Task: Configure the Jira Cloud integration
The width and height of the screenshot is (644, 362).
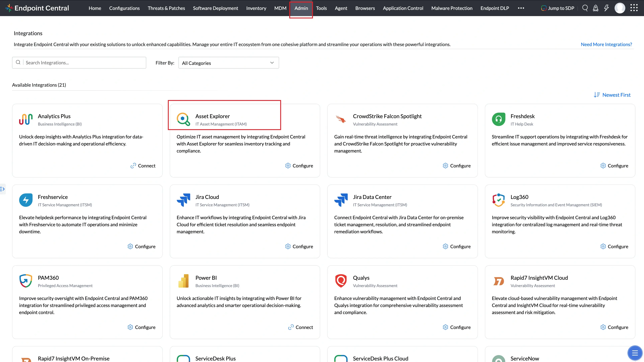Action: [299, 246]
